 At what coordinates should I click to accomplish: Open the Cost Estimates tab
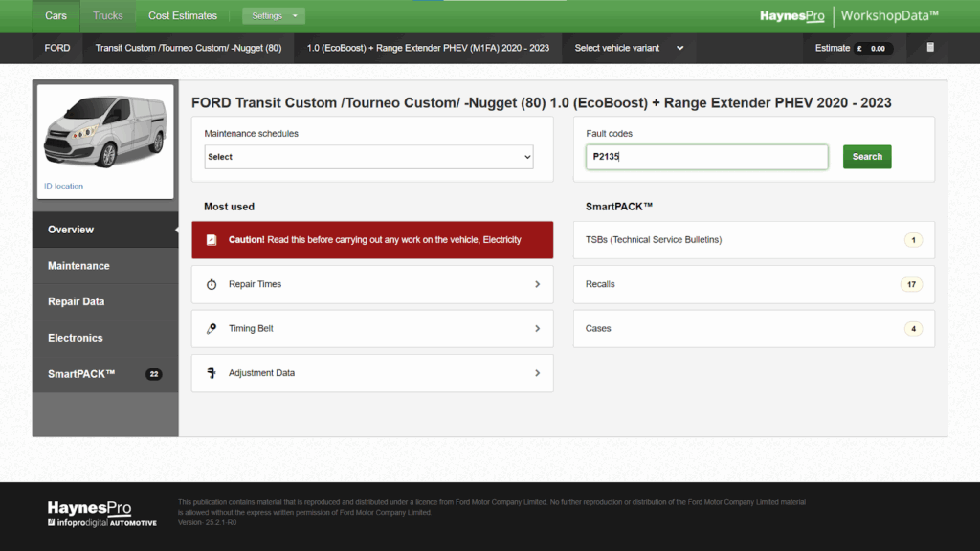pyautogui.click(x=183, y=16)
